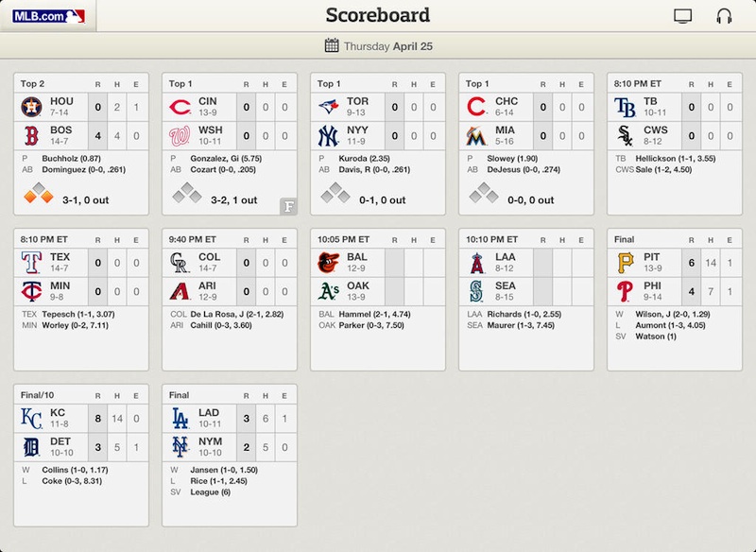Tap the Kansas City Royals logo
This screenshot has width=756, height=552.
tap(31, 419)
